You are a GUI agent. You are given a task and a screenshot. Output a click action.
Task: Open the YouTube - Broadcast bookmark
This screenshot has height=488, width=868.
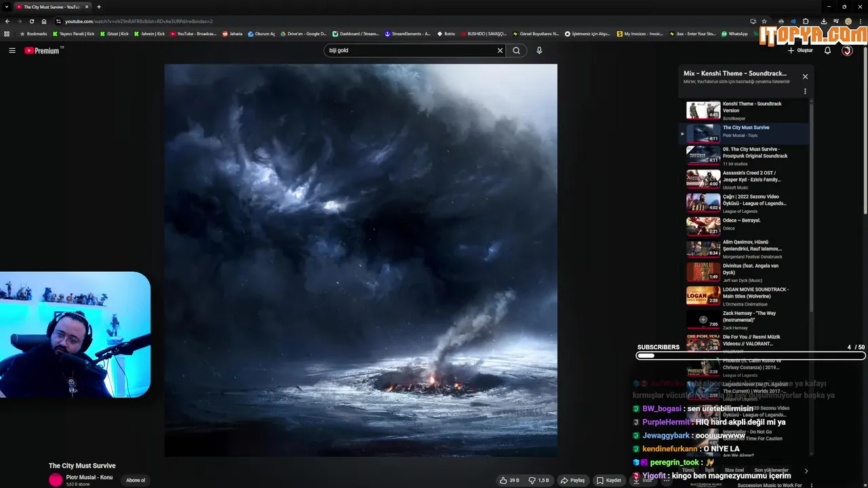194,33
